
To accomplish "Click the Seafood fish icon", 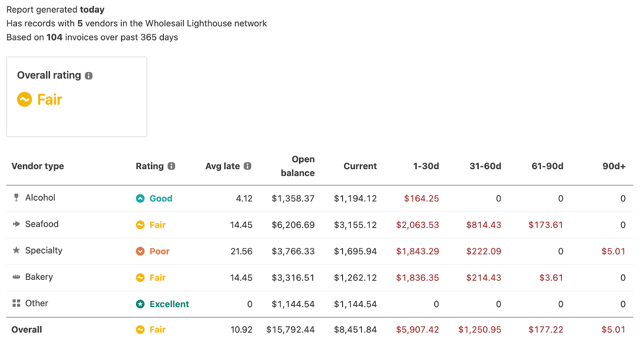I will tap(16, 224).
